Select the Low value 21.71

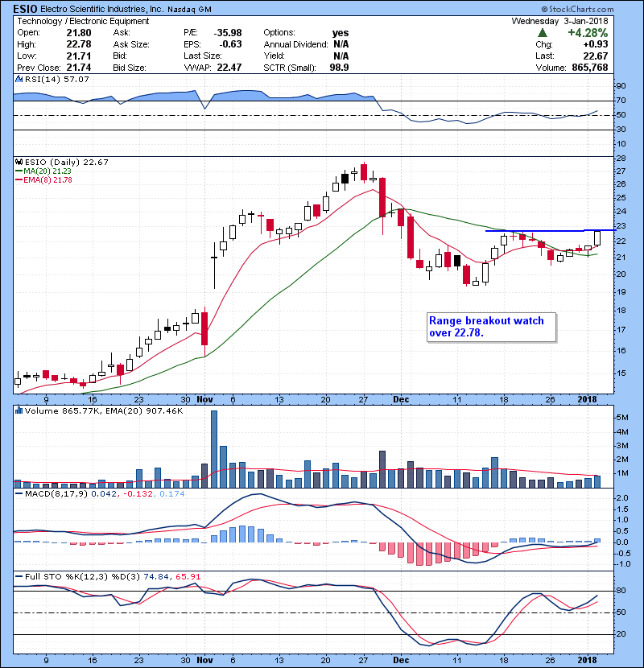click(79, 56)
